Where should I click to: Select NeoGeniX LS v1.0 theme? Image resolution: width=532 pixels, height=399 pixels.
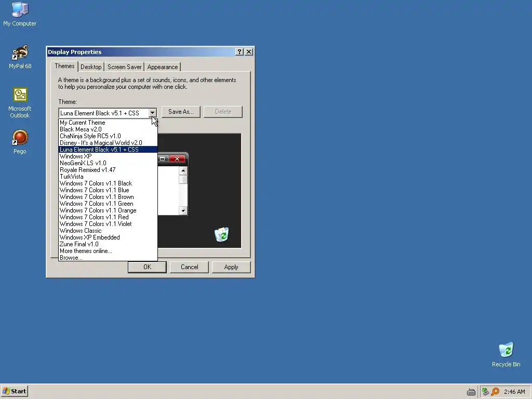pyautogui.click(x=108, y=163)
